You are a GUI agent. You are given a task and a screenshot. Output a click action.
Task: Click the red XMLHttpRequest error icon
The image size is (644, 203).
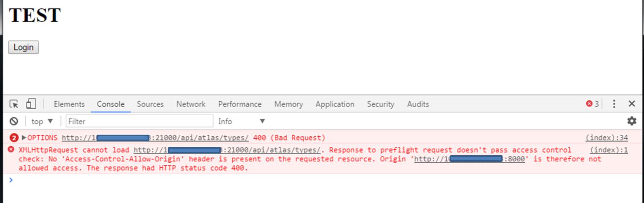(11, 149)
